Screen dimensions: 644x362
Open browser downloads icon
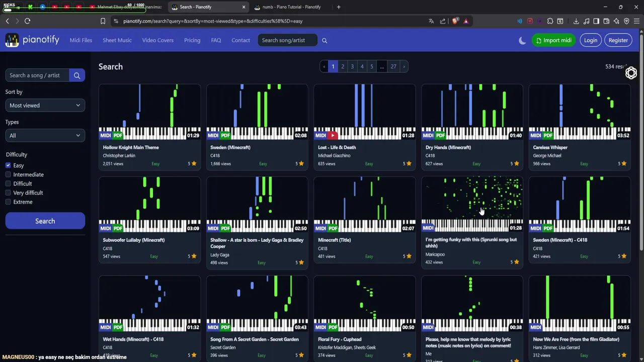[576, 21]
